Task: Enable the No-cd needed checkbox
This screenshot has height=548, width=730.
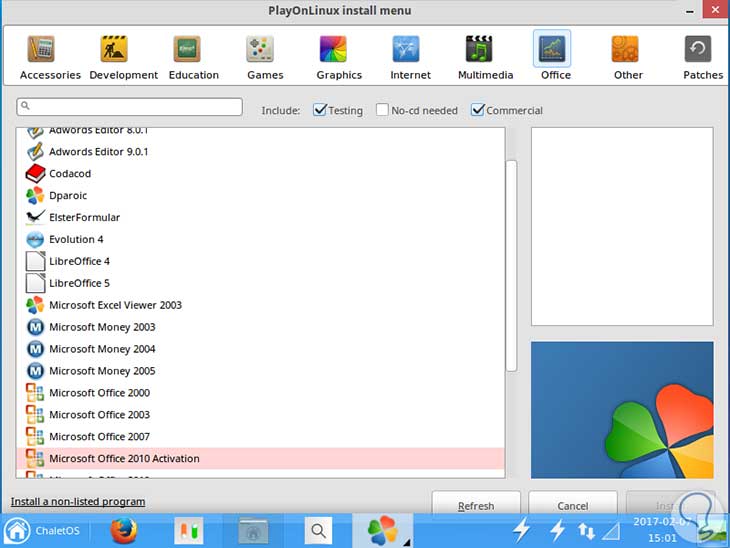Action: (x=382, y=110)
